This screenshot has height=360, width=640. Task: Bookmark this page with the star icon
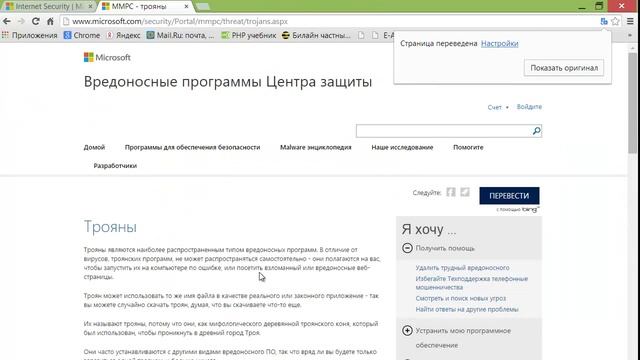(x=615, y=21)
